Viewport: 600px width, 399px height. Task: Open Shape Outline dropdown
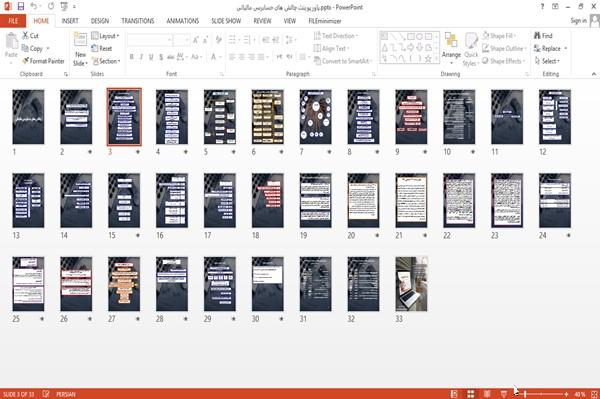point(504,48)
